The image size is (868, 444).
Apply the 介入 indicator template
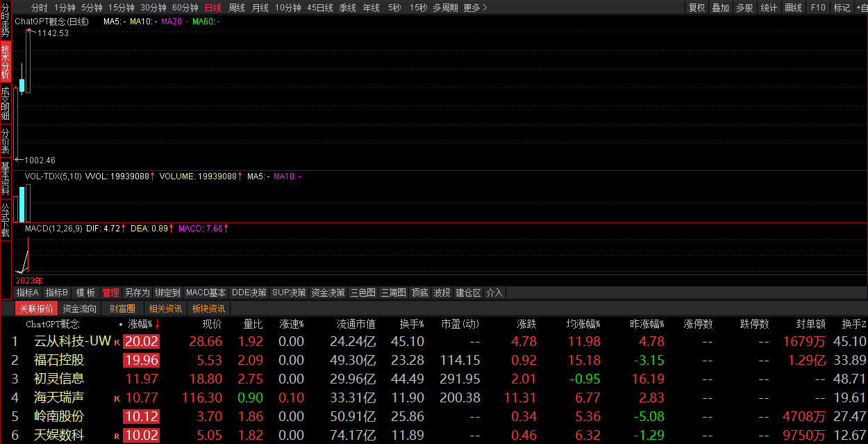(494, 293)
